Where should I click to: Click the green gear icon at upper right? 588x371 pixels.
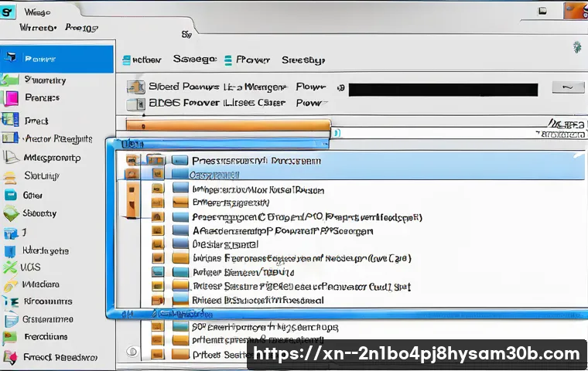point(577,47)
